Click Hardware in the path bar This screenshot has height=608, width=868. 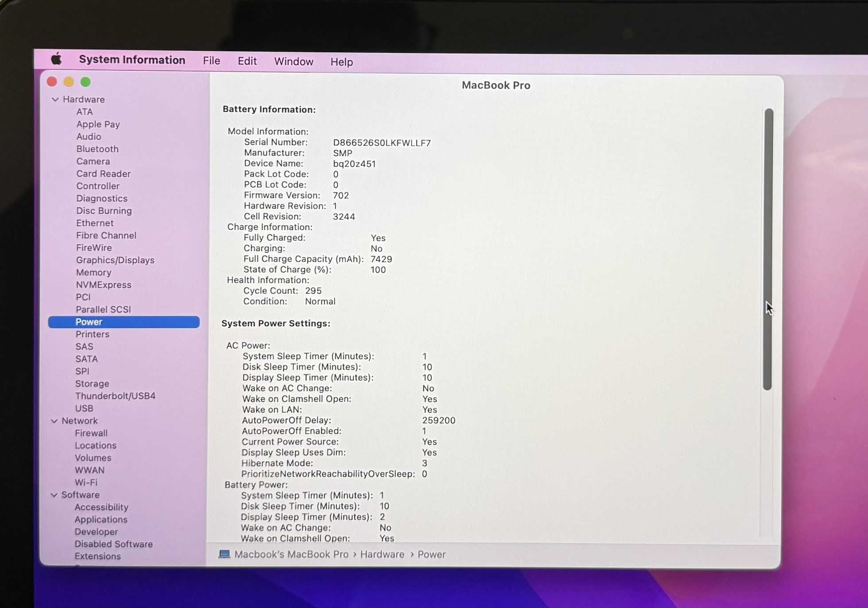click(x=382, y=554)
